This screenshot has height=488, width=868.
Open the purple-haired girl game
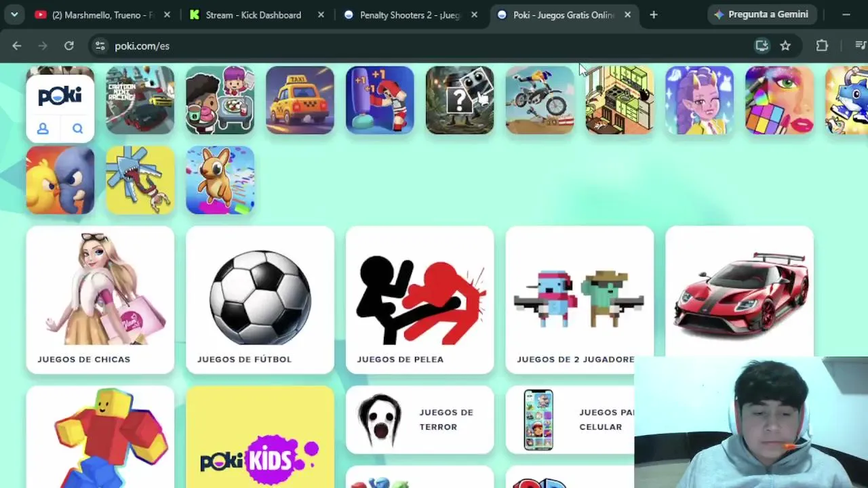[700, 100]
